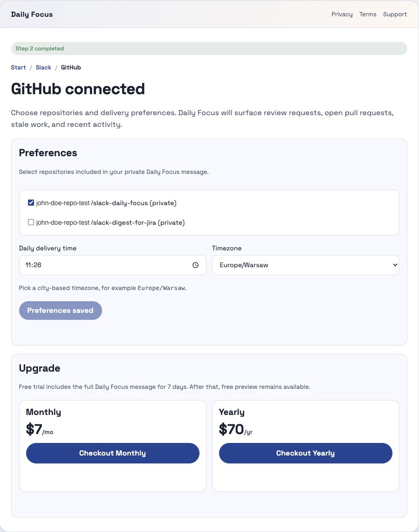The width and height of the screenshot is (419, 532).
Task: Open the Europe/Warsaw timezone selector
Action: [x=305, y=264]
